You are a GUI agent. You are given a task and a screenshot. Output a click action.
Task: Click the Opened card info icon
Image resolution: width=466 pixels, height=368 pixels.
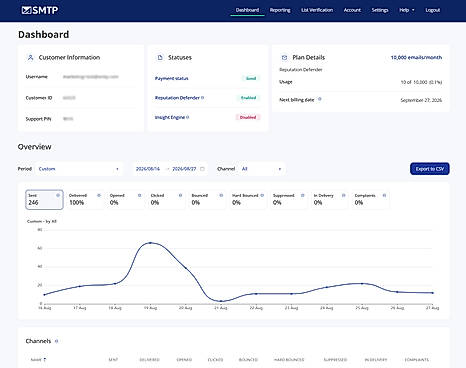pyautogui.click(x=140, y=195)
